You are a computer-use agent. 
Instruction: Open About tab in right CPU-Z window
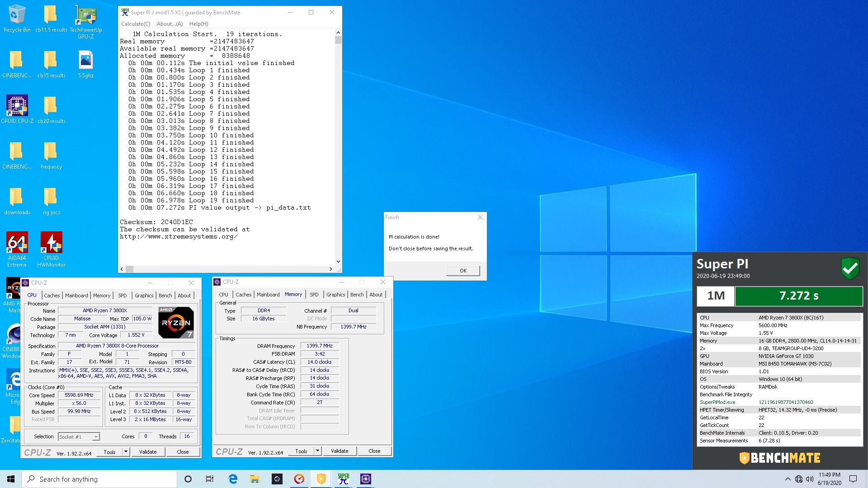[x=376, y=295]
